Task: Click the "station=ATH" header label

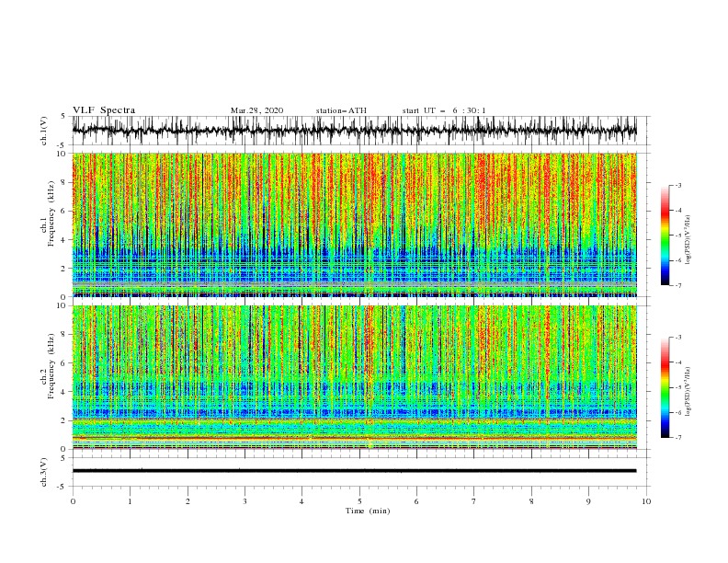Action: (341, 110)
